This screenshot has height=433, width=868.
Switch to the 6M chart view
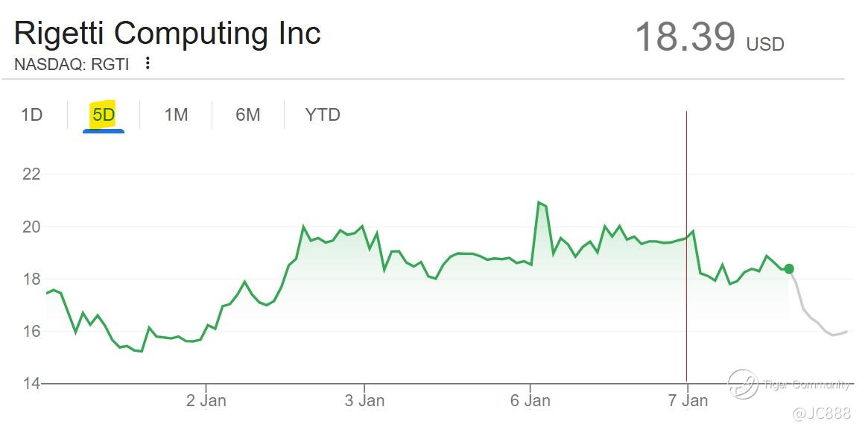[x=248, y=115]
